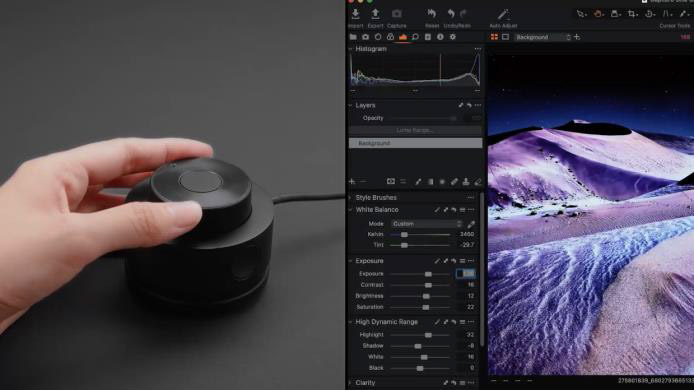
Task: Pick white balance with the eyedropper
Action: 471,224
